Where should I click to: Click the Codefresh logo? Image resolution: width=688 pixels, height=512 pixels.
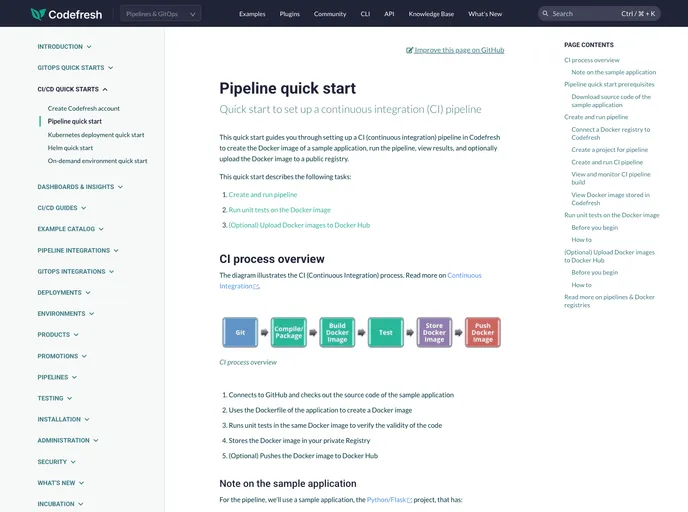pyautogui.click(x=66, y=14)
